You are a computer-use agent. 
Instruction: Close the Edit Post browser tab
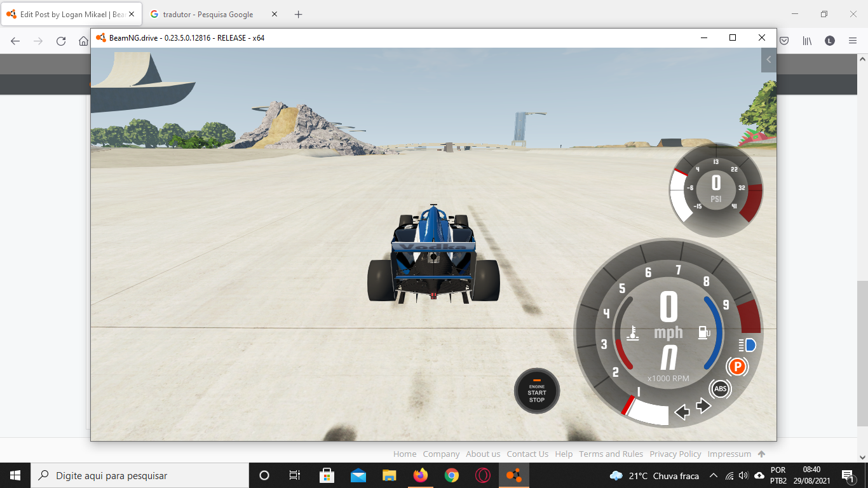pyautogui.click(x=132, y=14)
